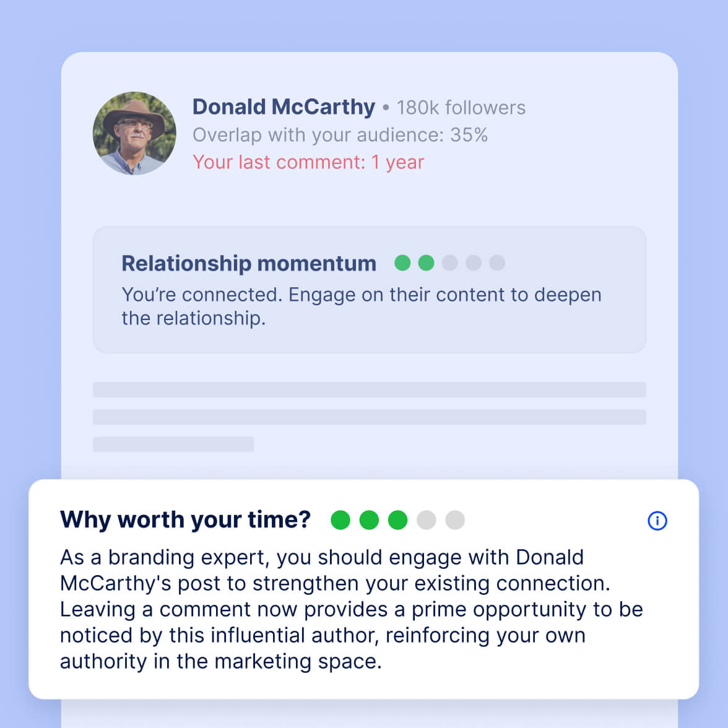Click the Donald McCarthy name

(284, 107)
